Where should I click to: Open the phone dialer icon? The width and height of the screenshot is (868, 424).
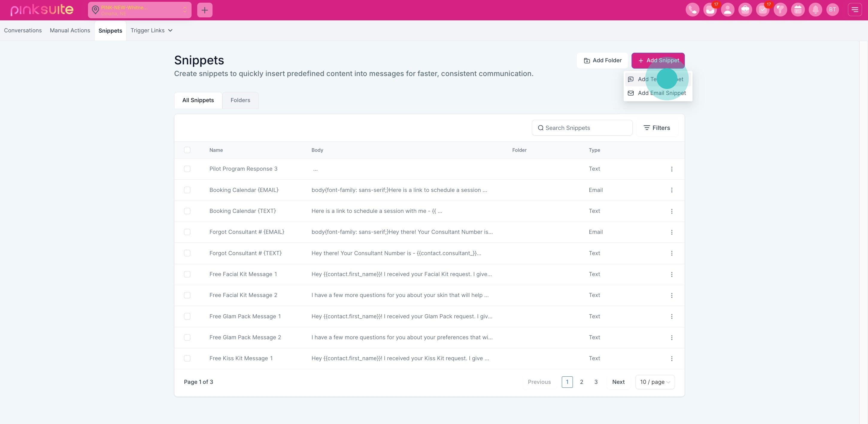click(692, 10)
